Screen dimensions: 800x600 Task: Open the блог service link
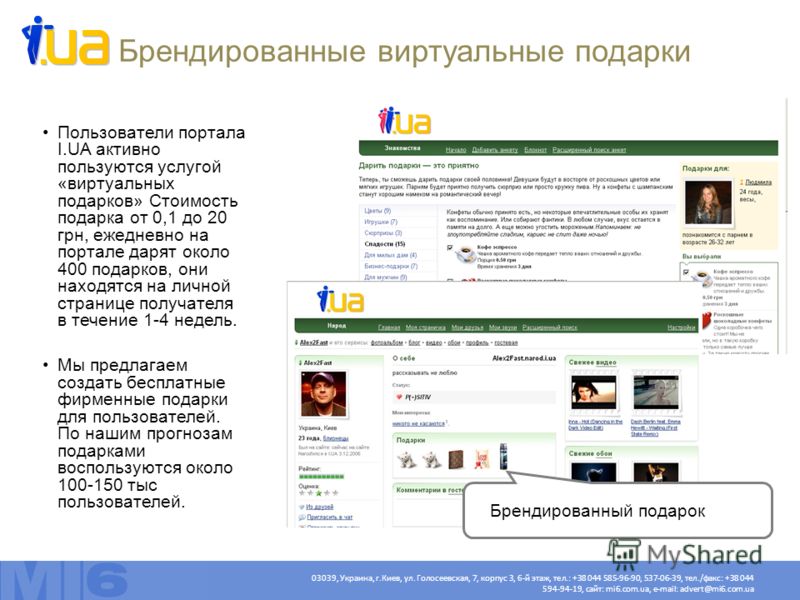[414, 343]
